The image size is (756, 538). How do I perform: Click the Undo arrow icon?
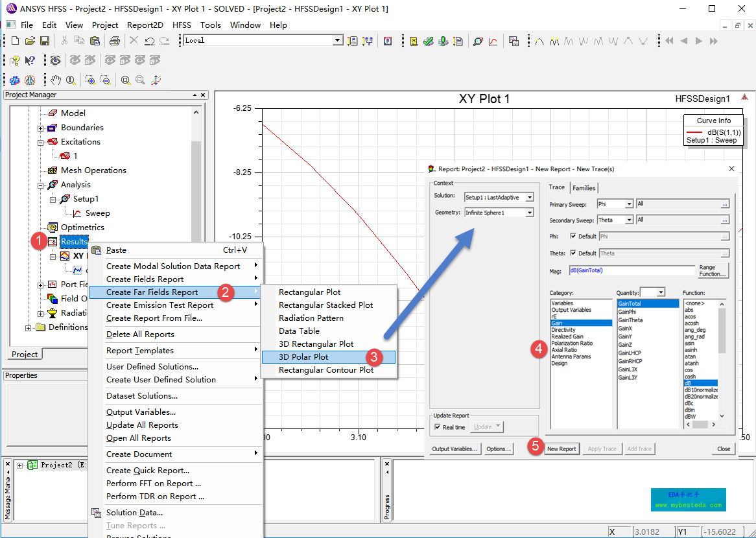tap(149, 41)
